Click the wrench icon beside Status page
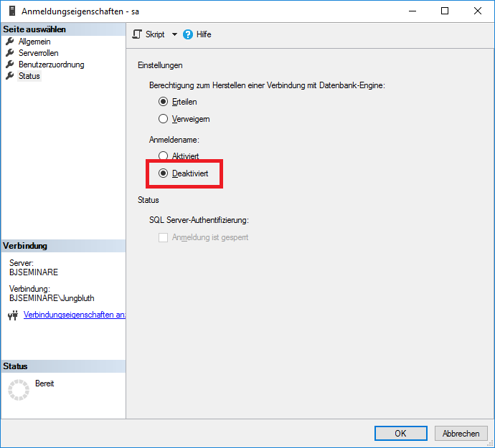 click(x=10, y=76)
